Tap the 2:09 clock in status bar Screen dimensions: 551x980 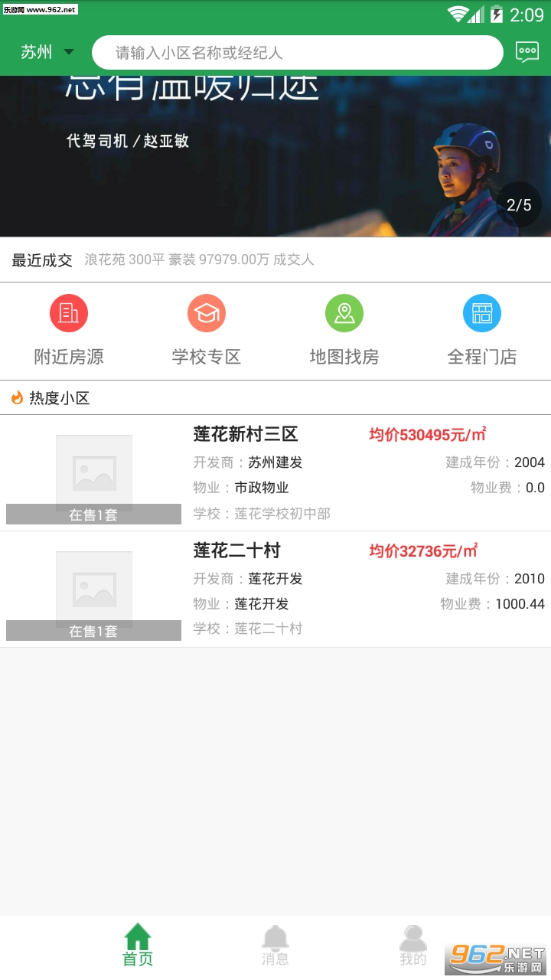(527, 15)
